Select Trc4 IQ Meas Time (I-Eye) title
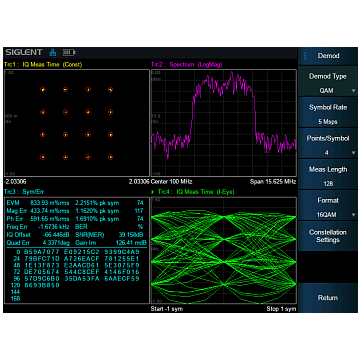Screen dimensions: 360x360 [x=193, y=192]
